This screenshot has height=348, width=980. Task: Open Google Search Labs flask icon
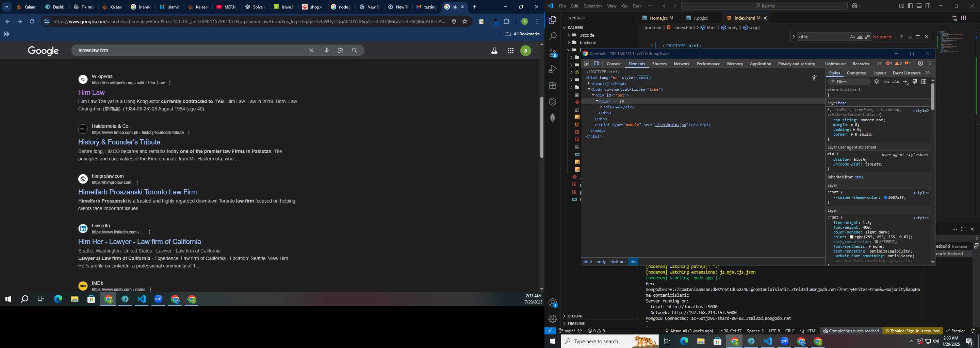click(x=494, y=51)
